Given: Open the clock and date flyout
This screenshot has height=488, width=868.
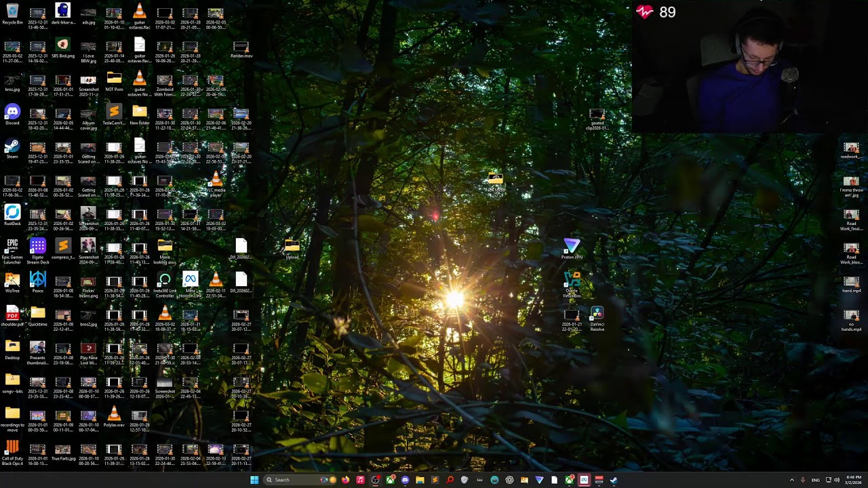Looking at the screenshot, I should pos(854,480).
